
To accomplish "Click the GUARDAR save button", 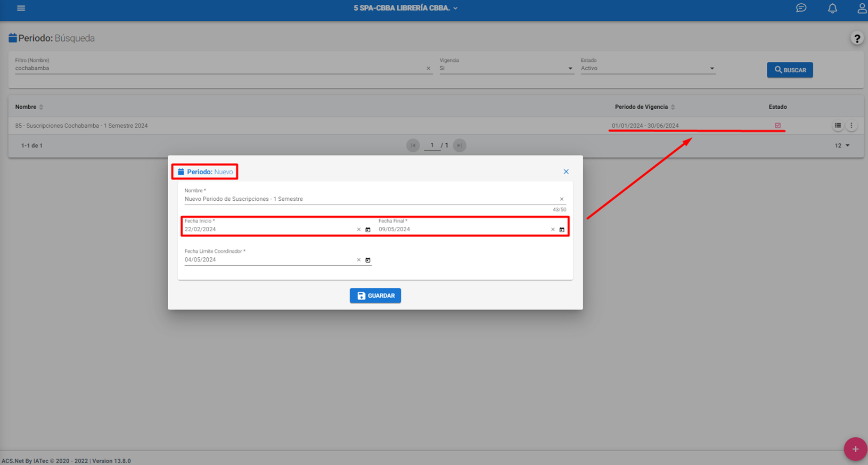I will point(375,296).
